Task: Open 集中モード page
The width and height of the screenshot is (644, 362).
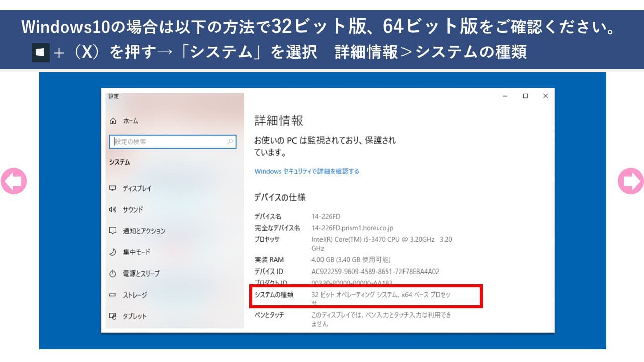Action: click(x=136, y=252)
